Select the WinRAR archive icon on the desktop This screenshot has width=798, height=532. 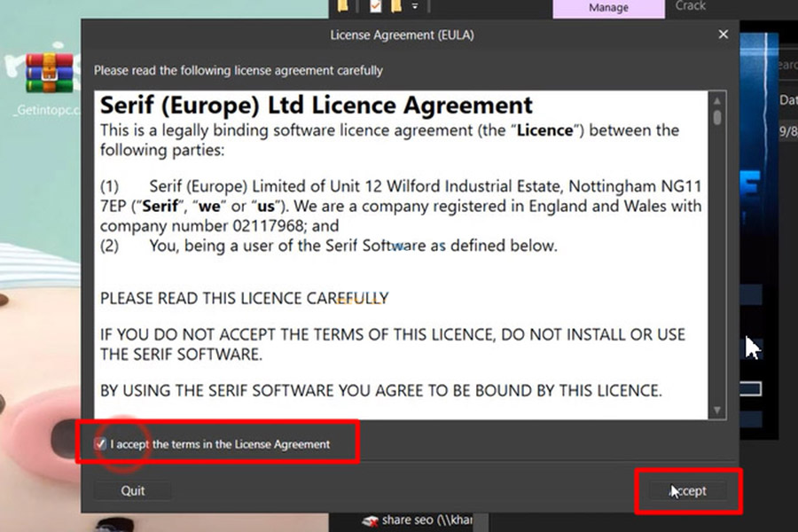point(50,73)
